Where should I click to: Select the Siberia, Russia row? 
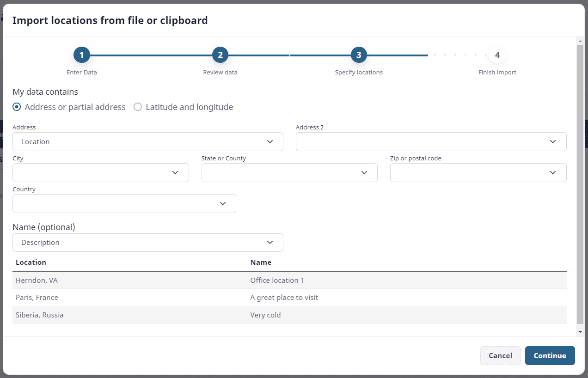click(185, 315)
